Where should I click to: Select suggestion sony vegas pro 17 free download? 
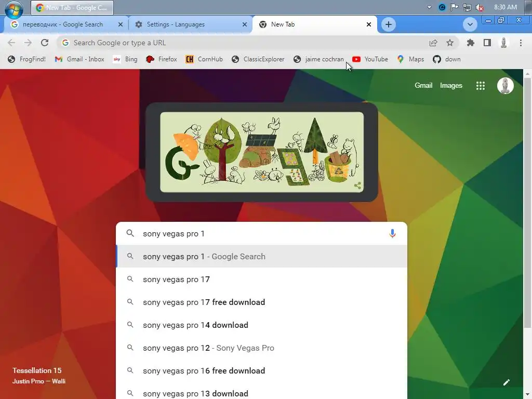261,302
